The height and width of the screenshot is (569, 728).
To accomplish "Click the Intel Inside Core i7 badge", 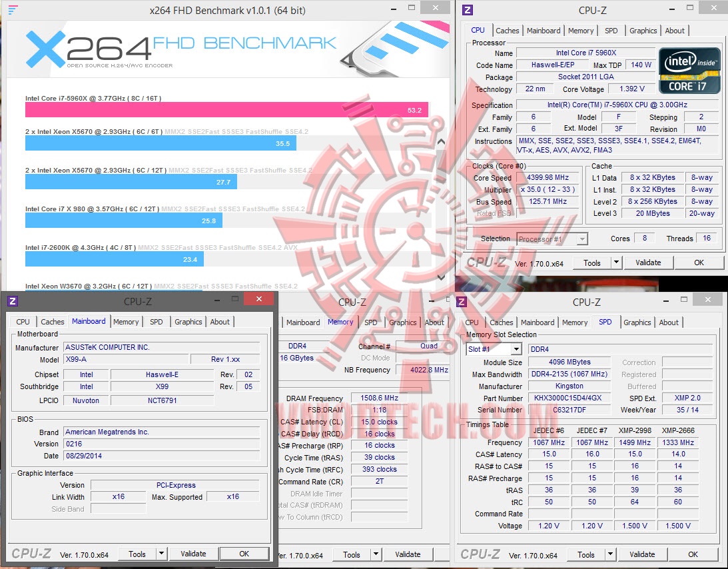I will pyautogui.click(x=689, y=70).
